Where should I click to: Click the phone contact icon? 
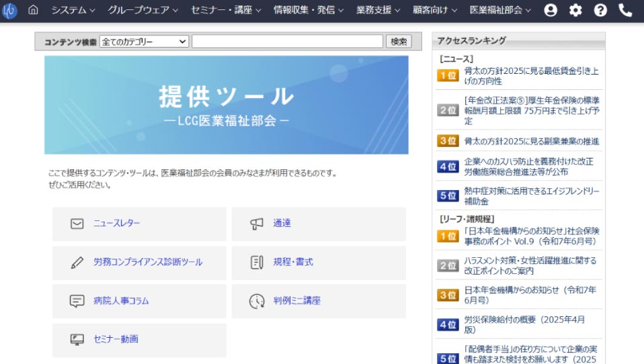tap(625, 10)
